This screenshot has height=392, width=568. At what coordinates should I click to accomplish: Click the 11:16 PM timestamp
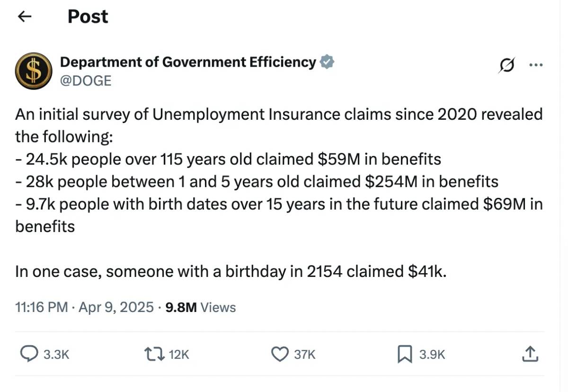click(x=42, y=307)
